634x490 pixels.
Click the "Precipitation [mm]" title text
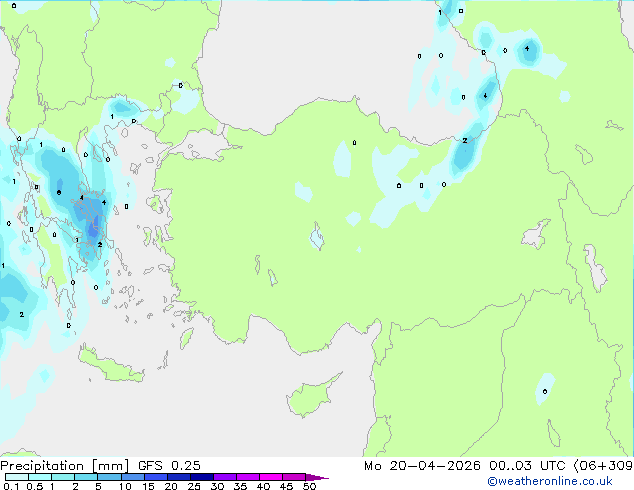click(64, 466)
